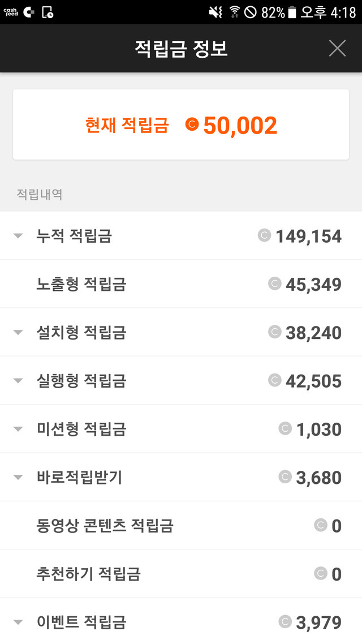Expand the 바로적립받기 arrow
The height and width of the screenshot is (644, 362).
(x=18, y=477)
